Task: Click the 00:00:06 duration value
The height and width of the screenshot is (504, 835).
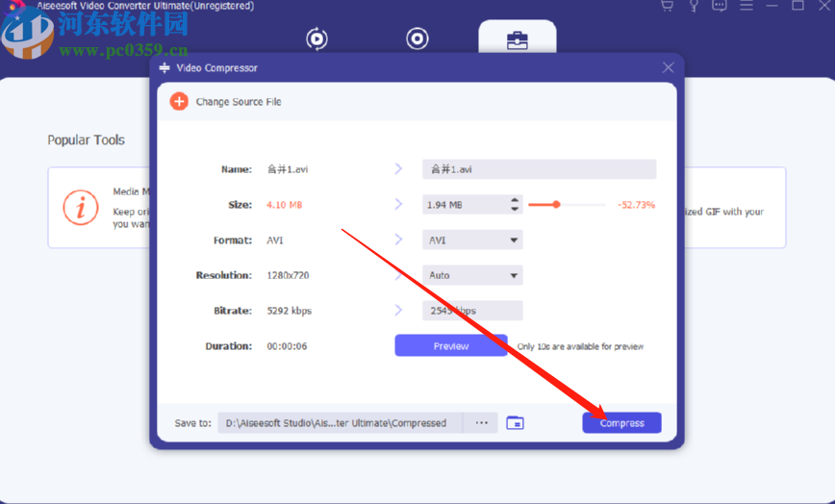Action: [x=287, y=346]
